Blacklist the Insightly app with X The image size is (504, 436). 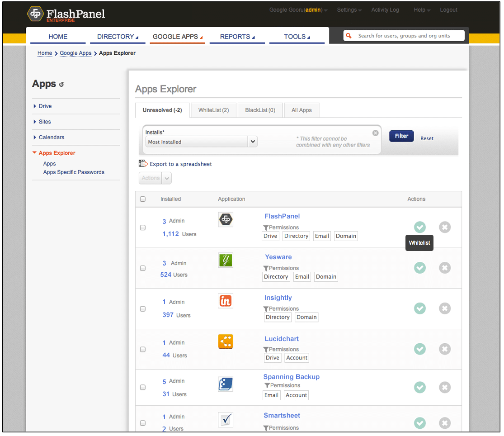coord(445,308)
